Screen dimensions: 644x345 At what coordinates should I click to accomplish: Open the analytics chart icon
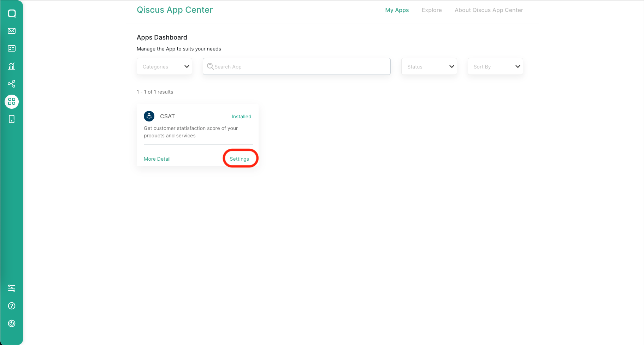point(12,66)
